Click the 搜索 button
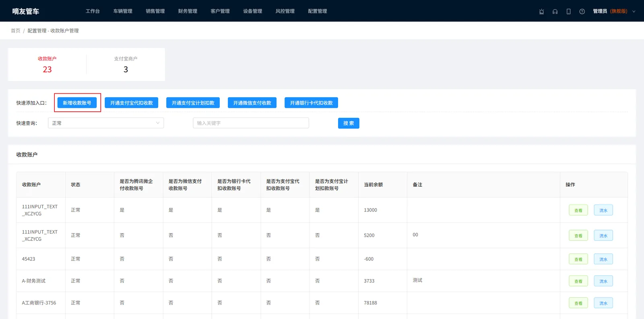This screenshot has width=644, height=319. (x=349, y=123)
